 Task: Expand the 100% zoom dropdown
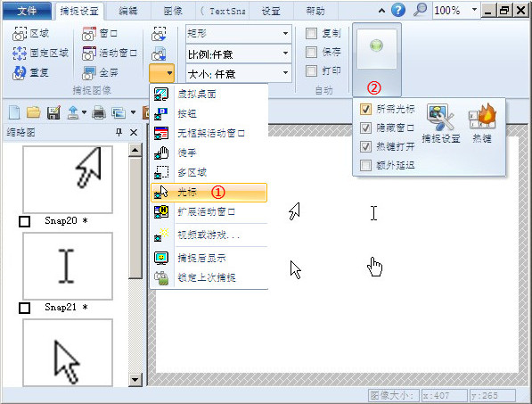474,10
